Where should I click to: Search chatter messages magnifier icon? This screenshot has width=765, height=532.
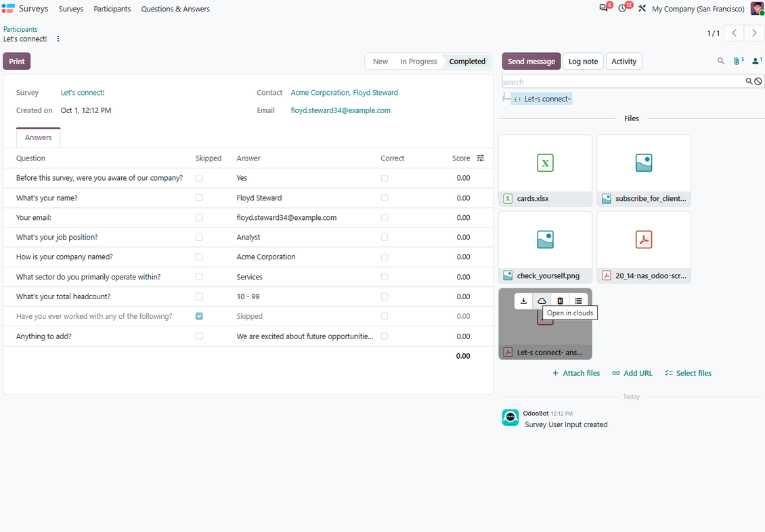pyautogui.click(x=720, y=62)
